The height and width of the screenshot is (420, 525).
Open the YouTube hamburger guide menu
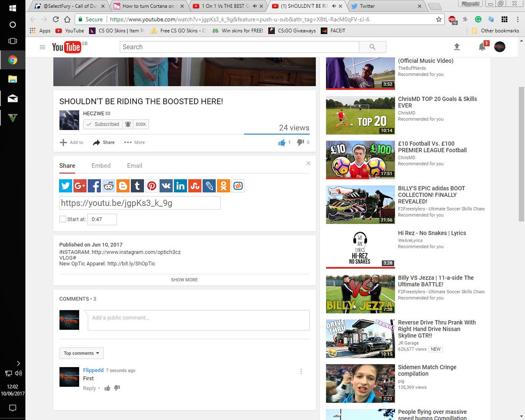(42, 47)
